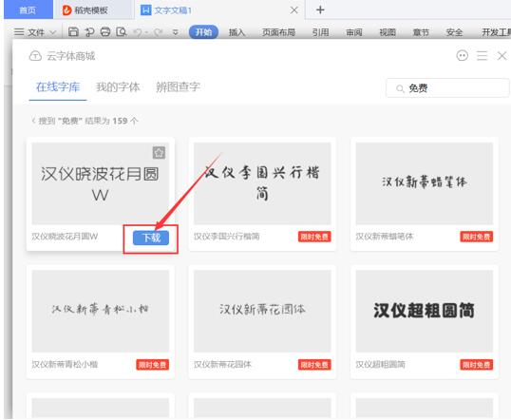Click the font name label 汉仪超粗圆简
The image size is (511, 420).
pyautogui.click(x=380, y=364)
